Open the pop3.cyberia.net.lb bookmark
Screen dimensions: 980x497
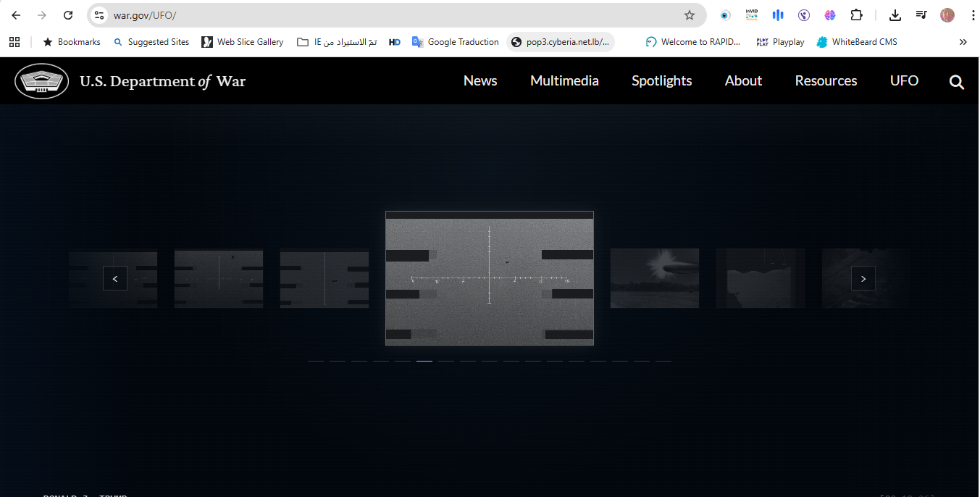click(561, 42)
